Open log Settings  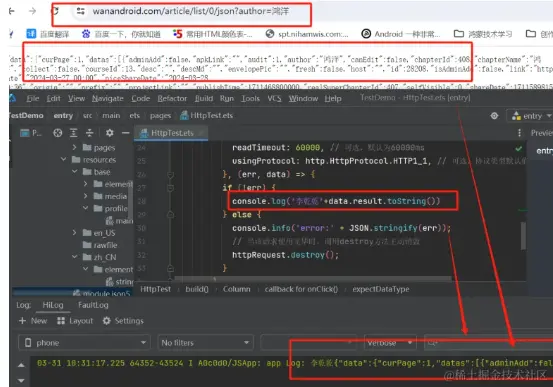click(123, 321)
